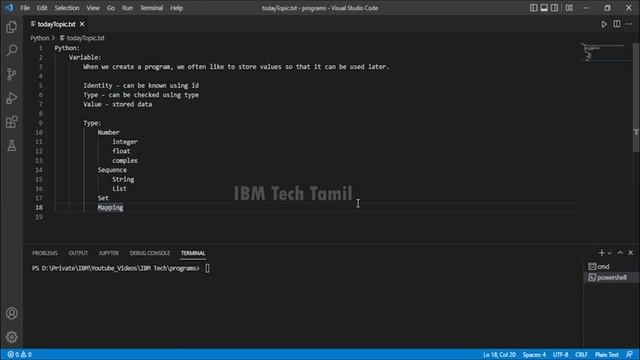Switch to the PROBLEMS panel tab

[45, 253]
